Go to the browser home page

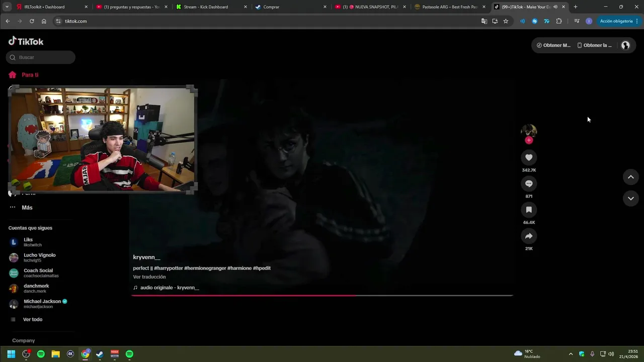coord(44,21)
